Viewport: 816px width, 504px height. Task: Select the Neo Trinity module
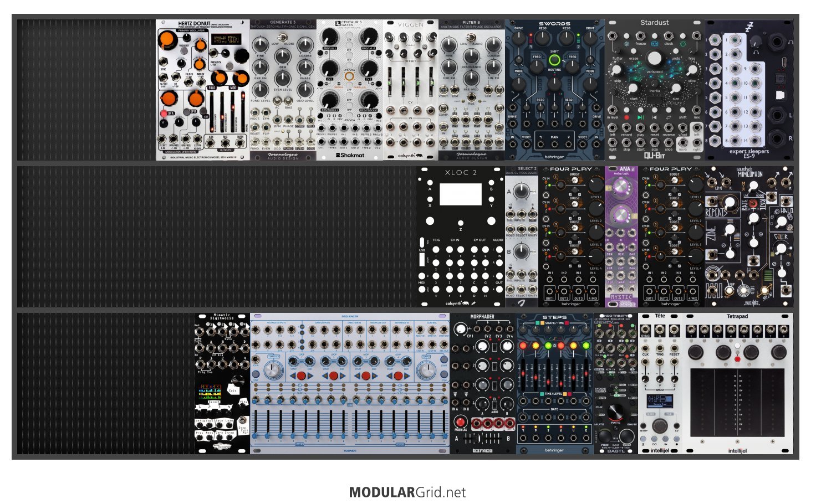[616, 383]
